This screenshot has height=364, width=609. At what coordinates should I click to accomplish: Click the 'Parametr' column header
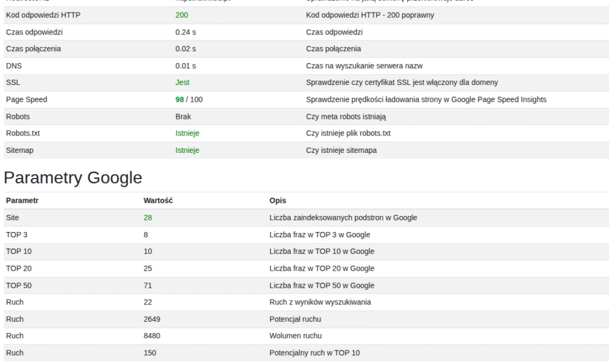(22, 201)
